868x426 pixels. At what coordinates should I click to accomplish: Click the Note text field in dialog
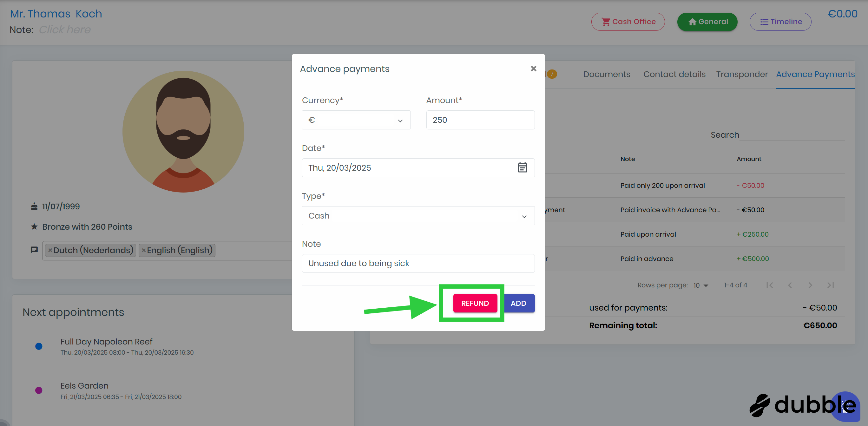pos(418,263)
